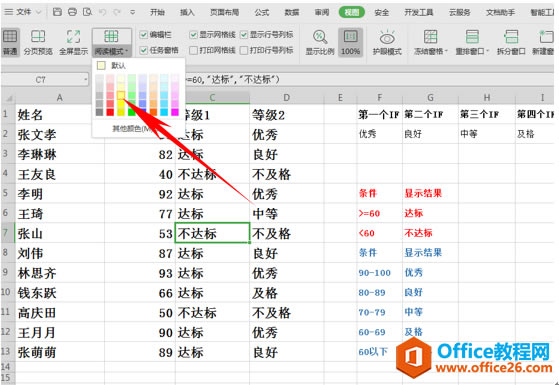
Task: Switch to the 开始 tab
Action: click(x=157, y=12)
